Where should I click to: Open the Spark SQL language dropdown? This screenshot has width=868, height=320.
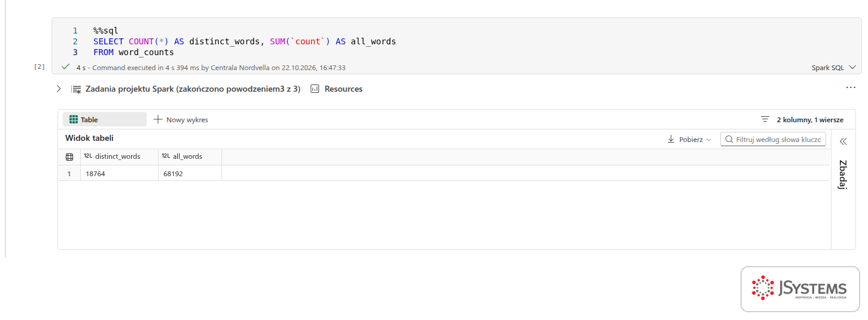coord(834,68)
